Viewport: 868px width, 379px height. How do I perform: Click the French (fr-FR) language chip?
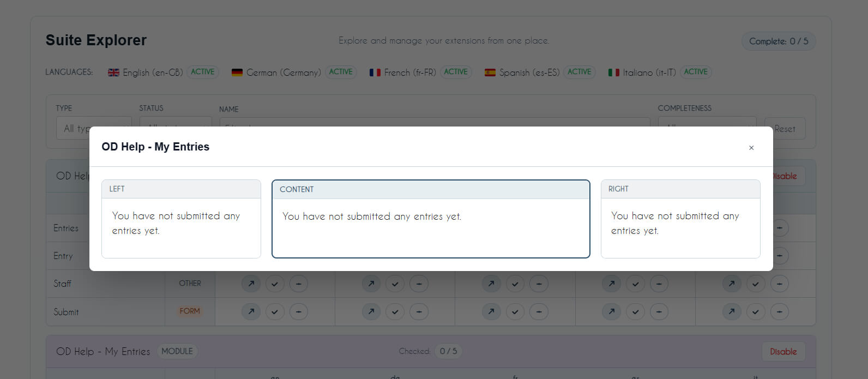tap(420, 72)
